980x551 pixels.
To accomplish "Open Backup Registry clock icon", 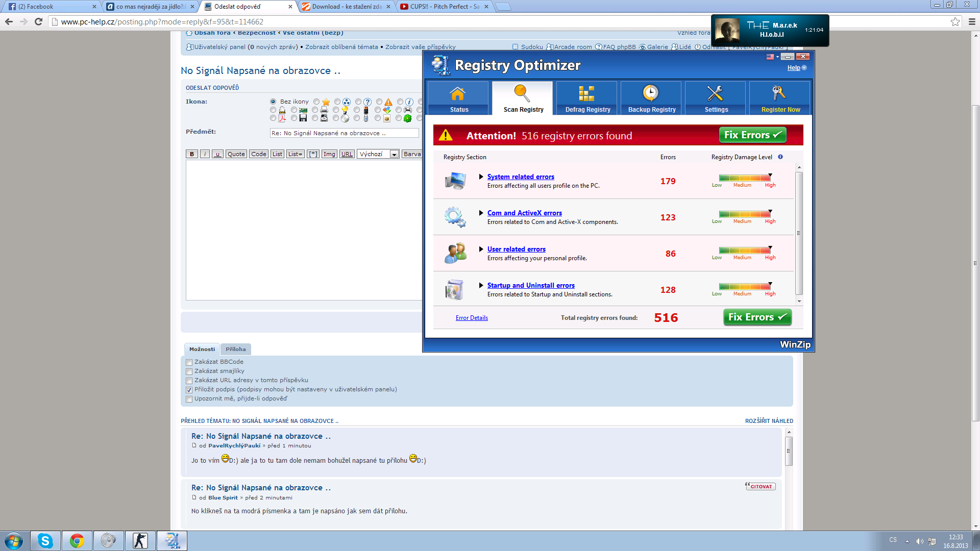I will 651,93.
